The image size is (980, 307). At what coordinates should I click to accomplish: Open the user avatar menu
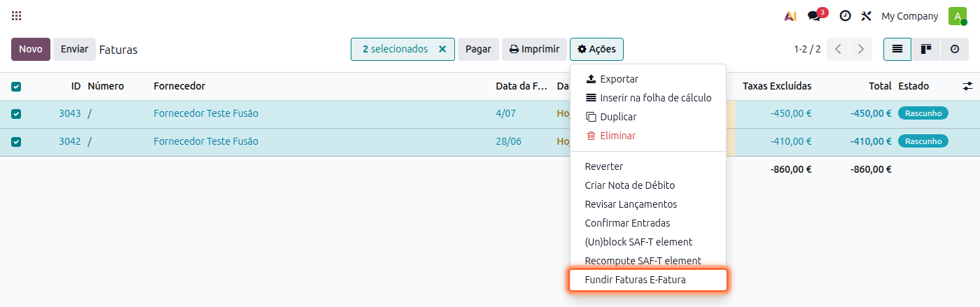click(x=957, y=16)
